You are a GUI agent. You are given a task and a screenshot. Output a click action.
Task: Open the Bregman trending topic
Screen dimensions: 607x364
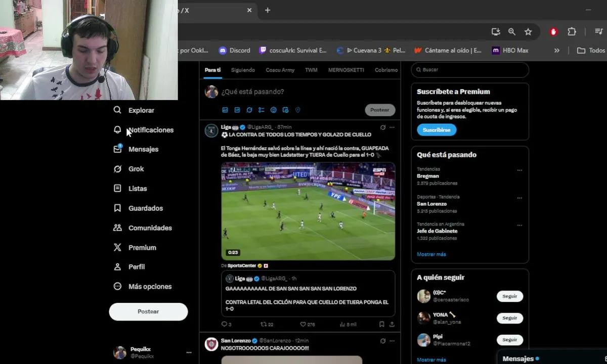point(428,176)
